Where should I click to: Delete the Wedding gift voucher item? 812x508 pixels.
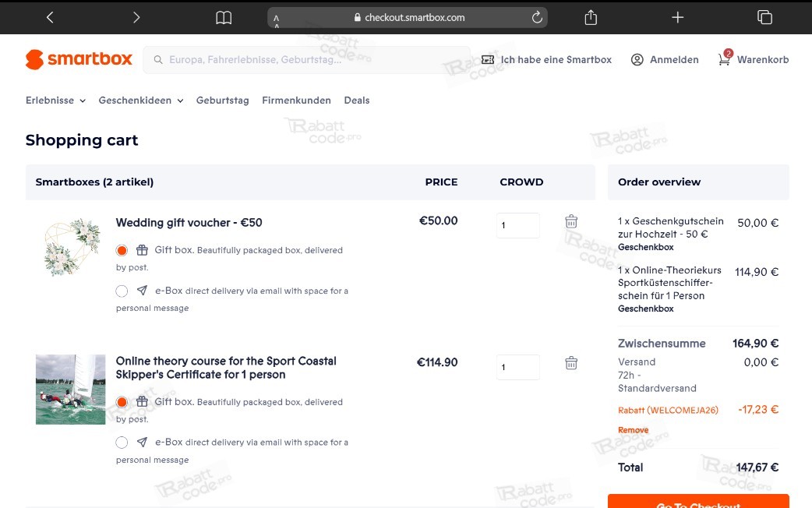571,221
